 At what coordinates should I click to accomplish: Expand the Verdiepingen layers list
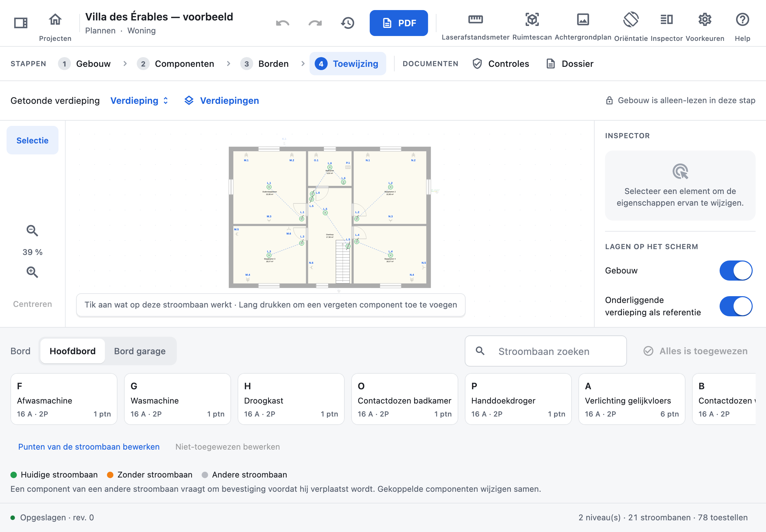tap(222, 100)
